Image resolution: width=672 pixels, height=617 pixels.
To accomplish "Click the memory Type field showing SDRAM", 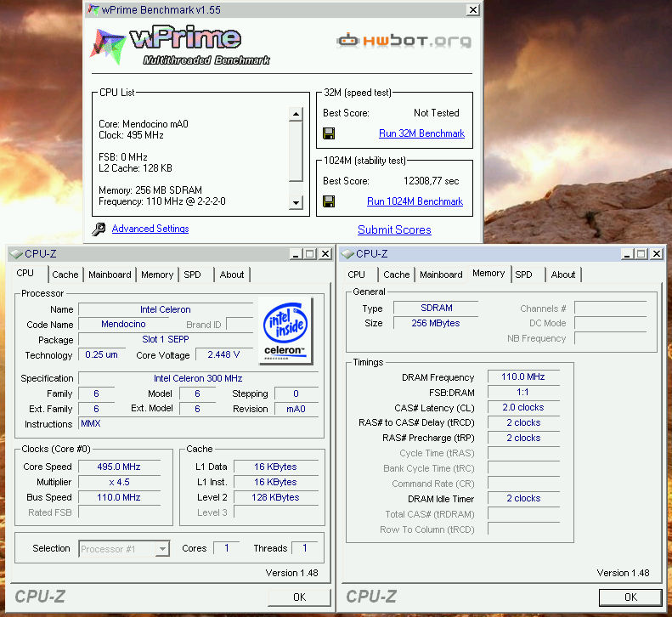I will click(436, 308).
